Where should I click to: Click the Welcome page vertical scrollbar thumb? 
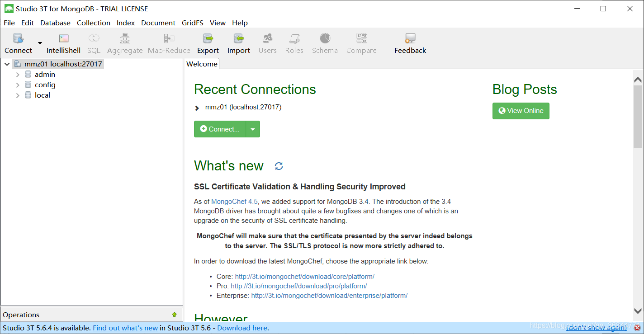(638, 117)
